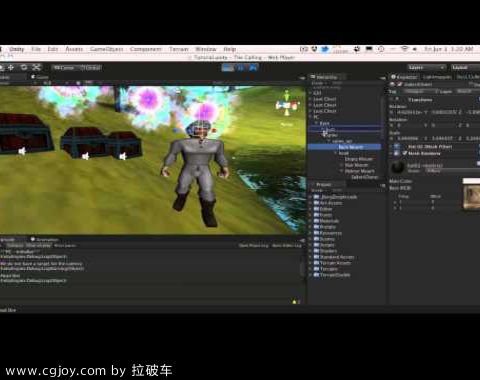Screen dimensions: 480x380
Task: Switch to the Game view tab
Action: (40, 77)
